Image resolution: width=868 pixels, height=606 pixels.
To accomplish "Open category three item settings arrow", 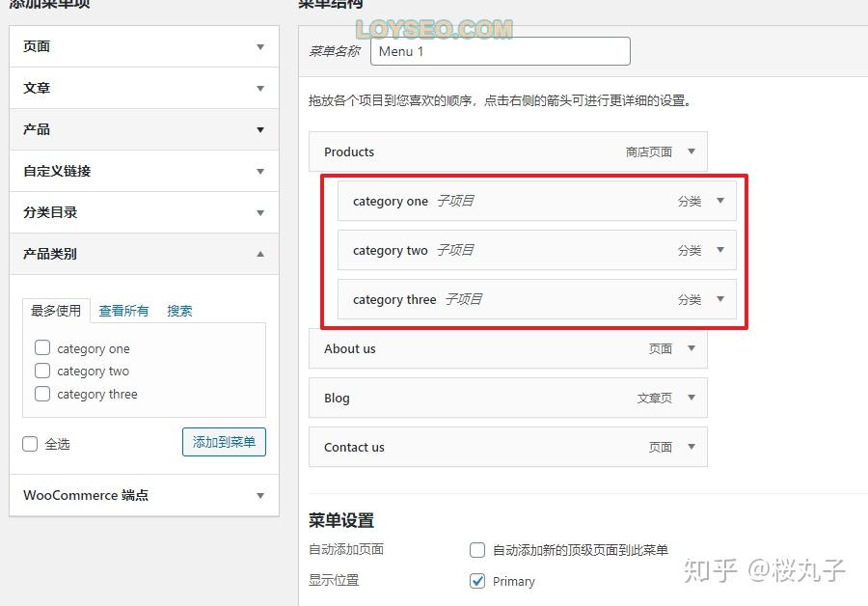I will [x=720, y=299].
